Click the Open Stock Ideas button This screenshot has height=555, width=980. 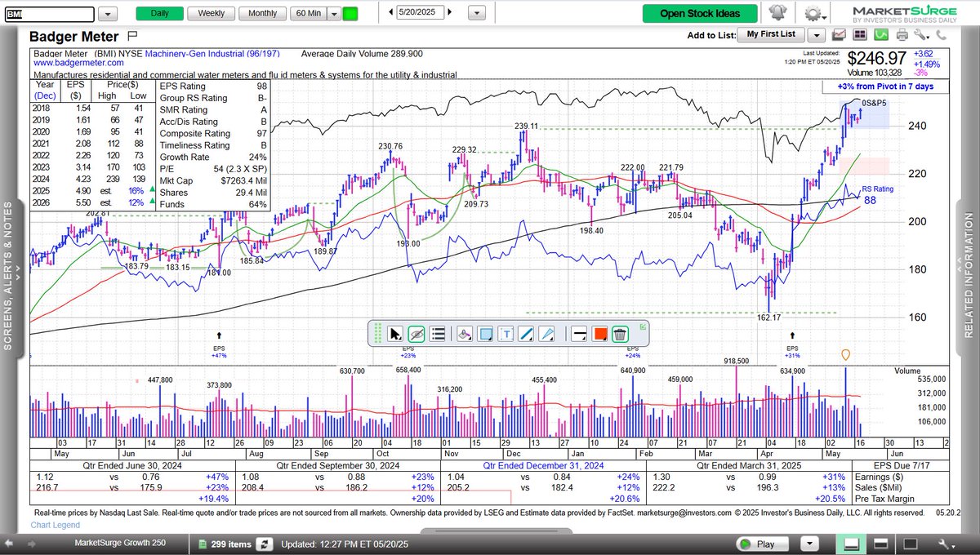(700, 13)
